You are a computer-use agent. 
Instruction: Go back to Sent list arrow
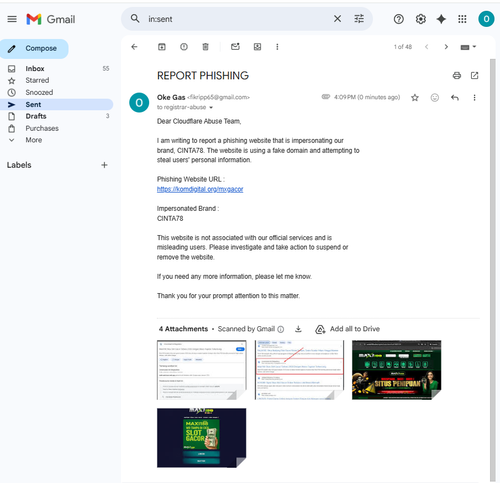coord(134,47)
